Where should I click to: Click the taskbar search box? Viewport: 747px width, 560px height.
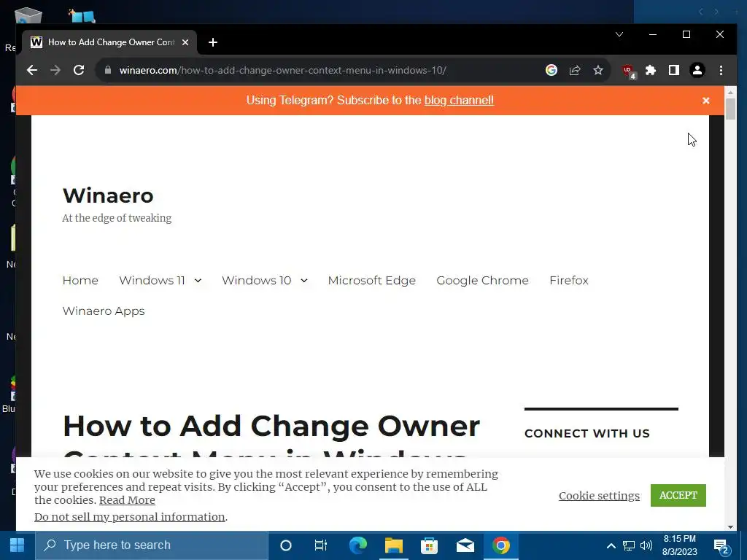coord(152,545)
